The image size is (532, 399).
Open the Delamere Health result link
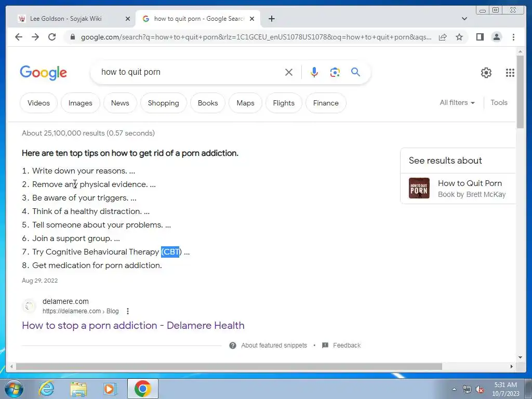tap(133, 325)
